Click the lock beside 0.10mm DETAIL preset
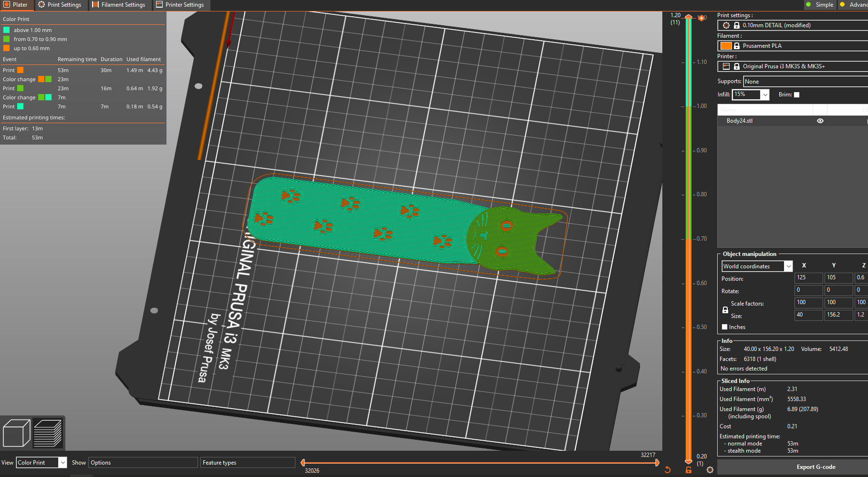Image resolution: width=868 pixels, height=477 pixels. (x=737, y=25)
